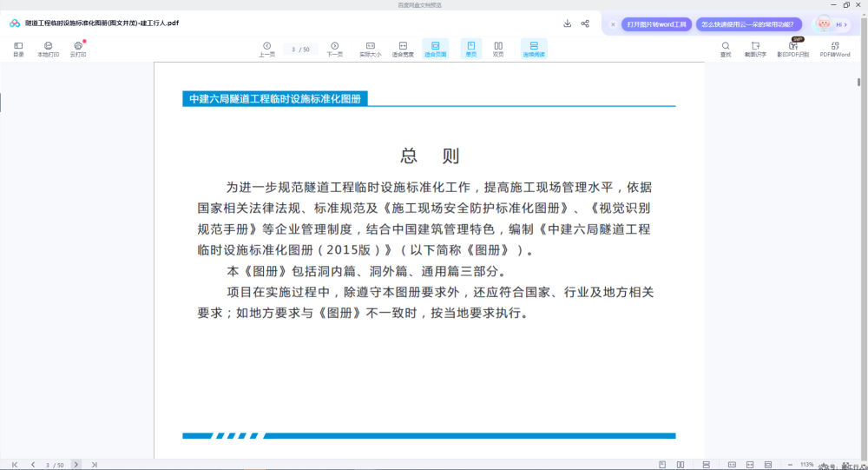The image size is (868, 470).
Task: Click the window title 百度网盘文档预览
Action: [419, 5]
